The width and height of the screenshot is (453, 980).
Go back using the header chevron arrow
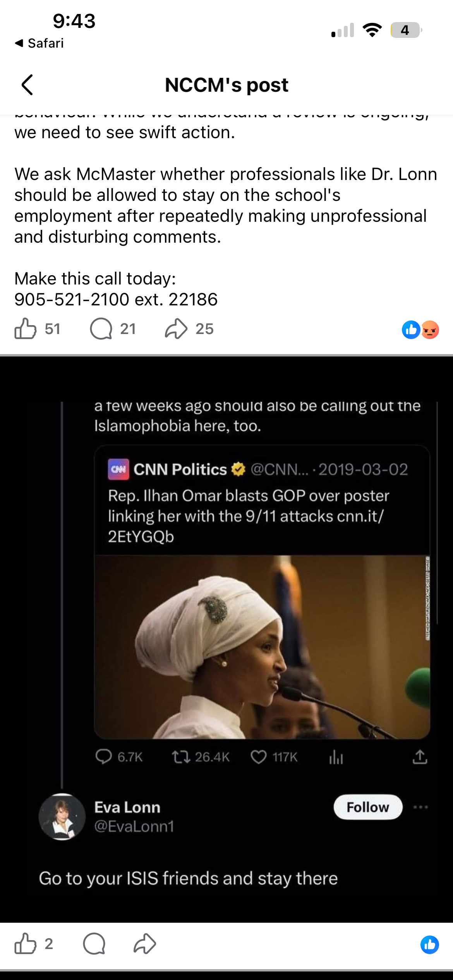[x=27, y=85]
